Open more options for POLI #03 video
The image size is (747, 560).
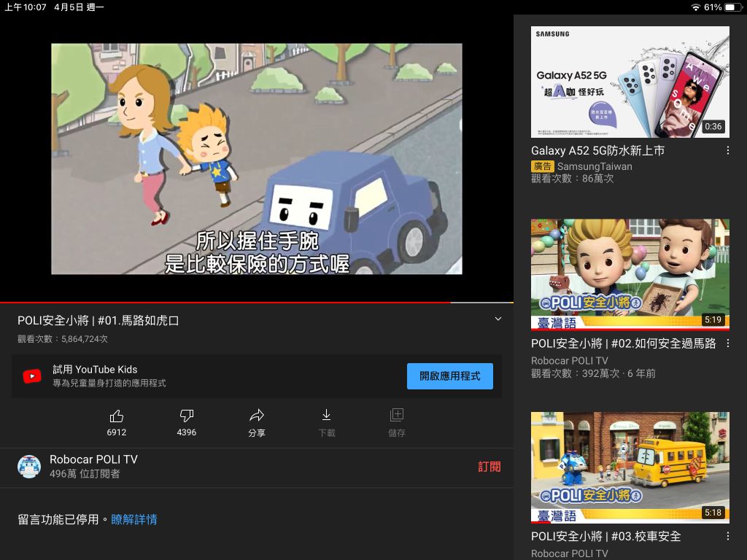(x=727, y=536)
